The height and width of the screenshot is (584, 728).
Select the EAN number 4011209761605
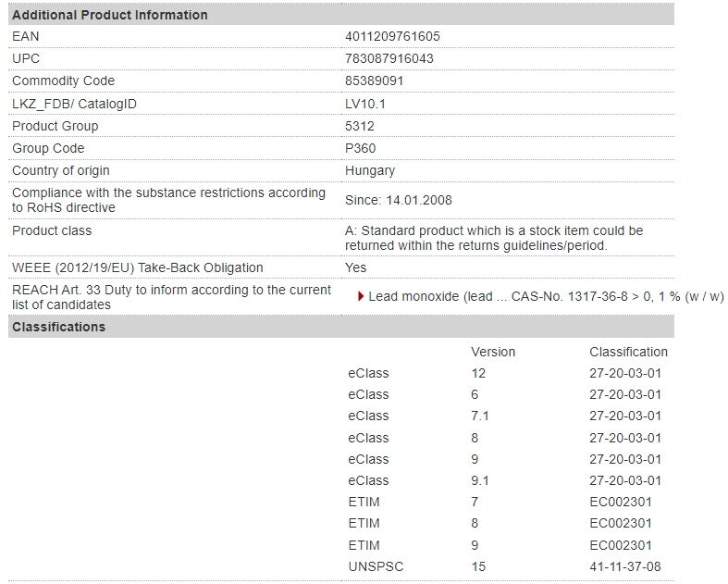[392, 36]
